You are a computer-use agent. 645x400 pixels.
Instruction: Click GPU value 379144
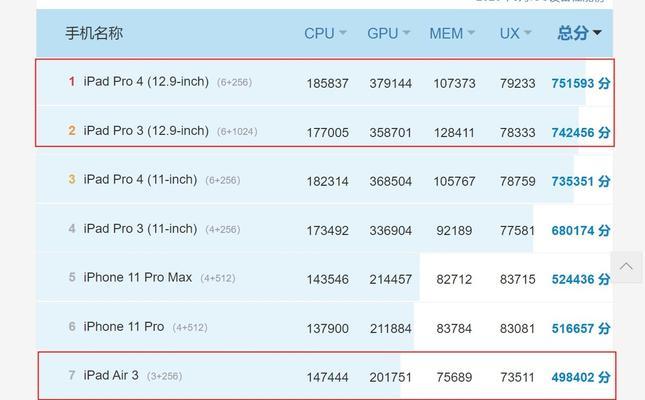390,84
